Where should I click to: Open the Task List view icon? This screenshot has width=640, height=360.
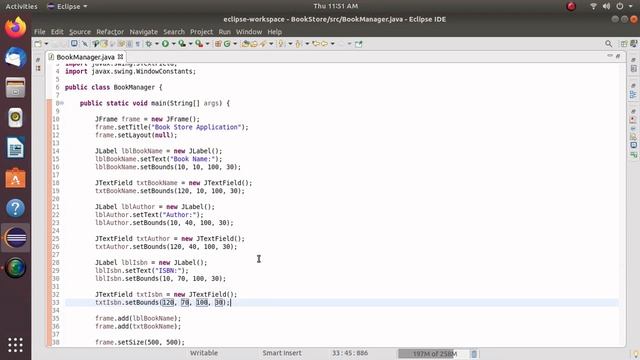[x=633, y=69]
